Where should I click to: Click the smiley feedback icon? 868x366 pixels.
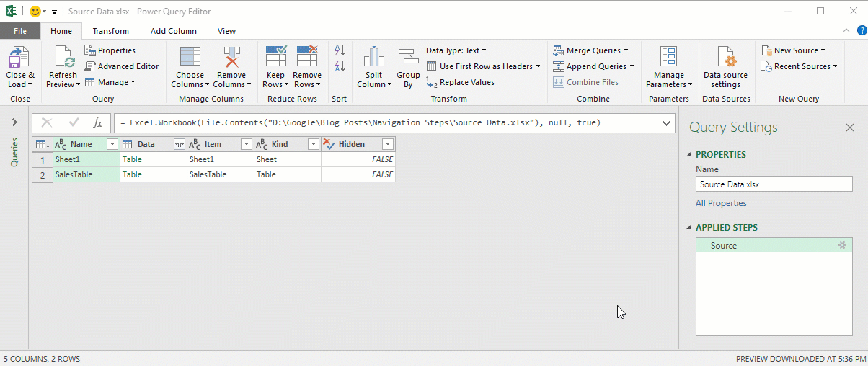pyautogui.click(x=35, y=12)
